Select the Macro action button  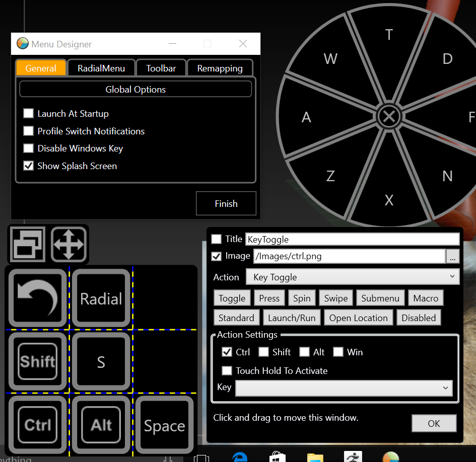[426, 298]
